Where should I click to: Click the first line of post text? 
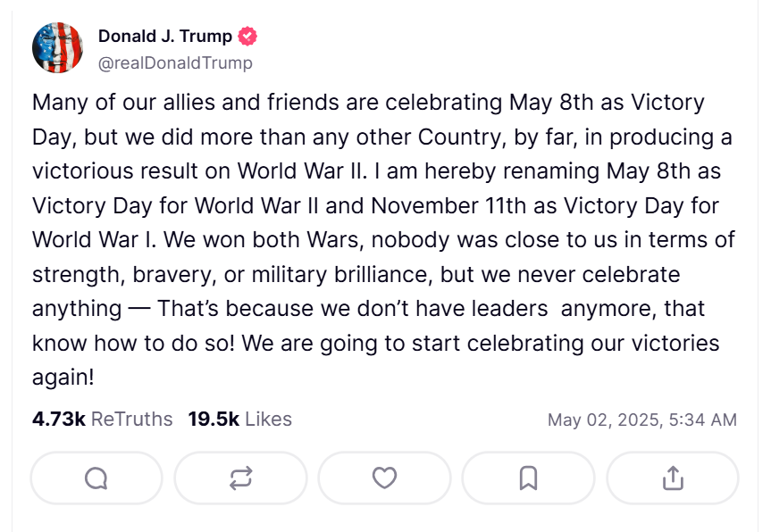(368, 102)
